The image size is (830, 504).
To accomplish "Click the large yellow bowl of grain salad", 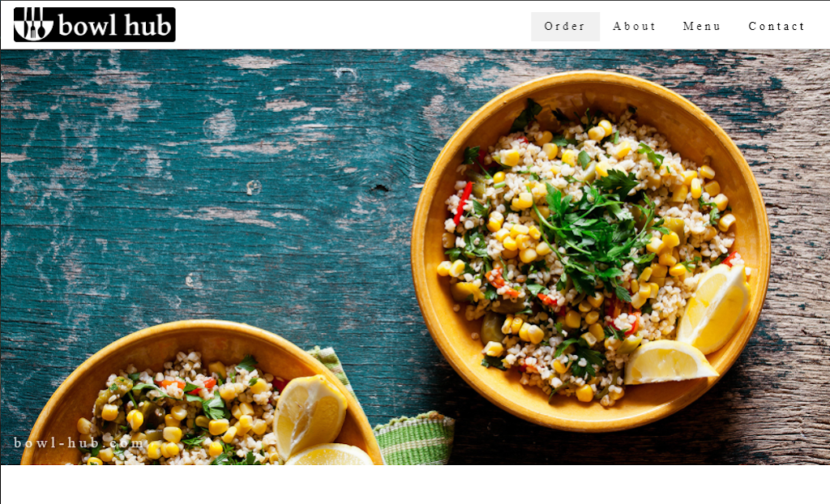I will coord(590,251).
